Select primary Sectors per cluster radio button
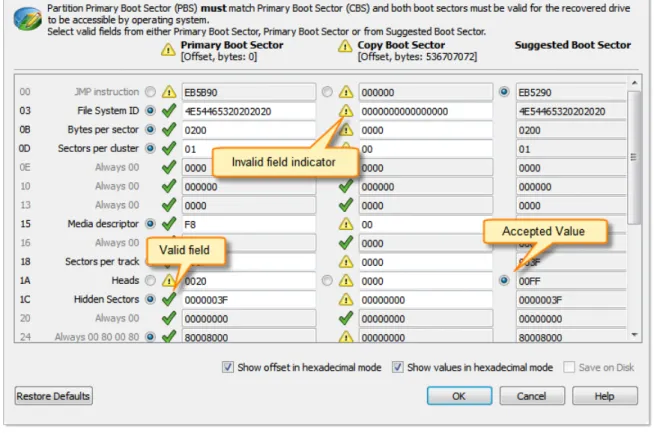This screenshot has width=654, height=436. coord(150,148)
